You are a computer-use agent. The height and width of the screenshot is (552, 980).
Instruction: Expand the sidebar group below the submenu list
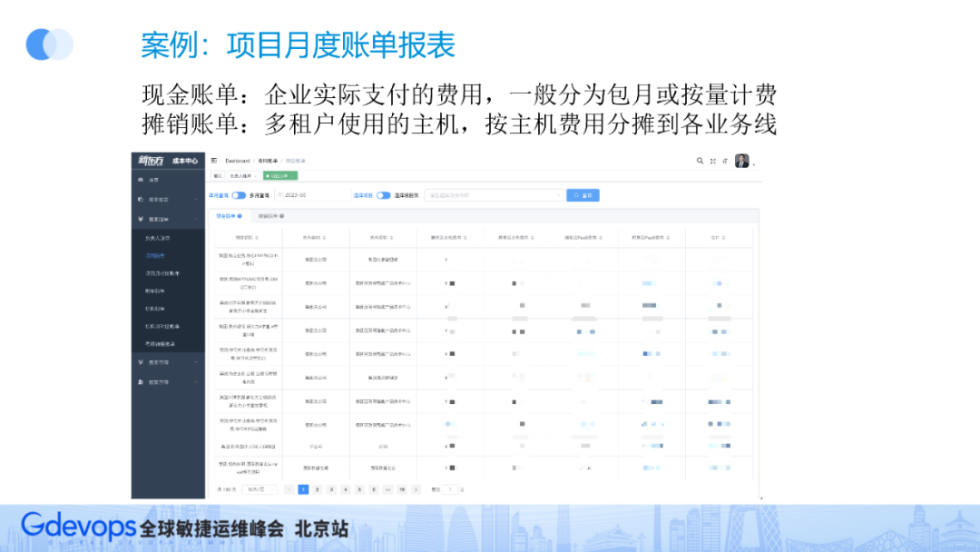(168, 362)
